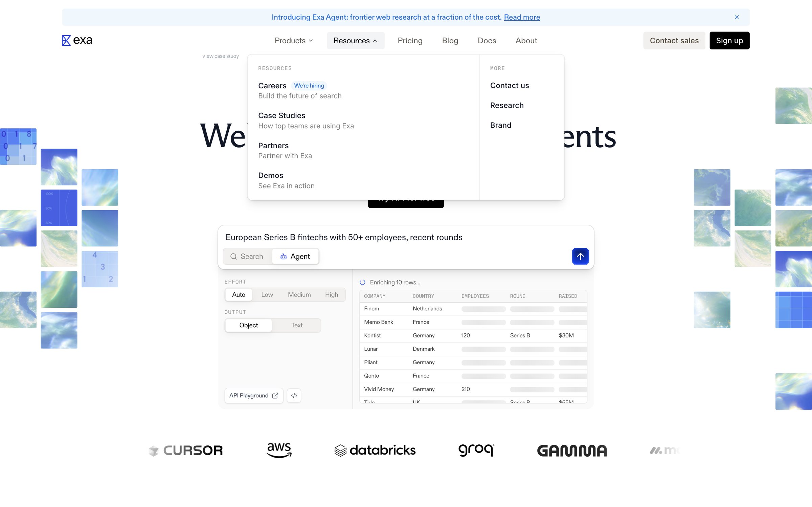
Task: Click the Groq customer logo
Action: 476,450
